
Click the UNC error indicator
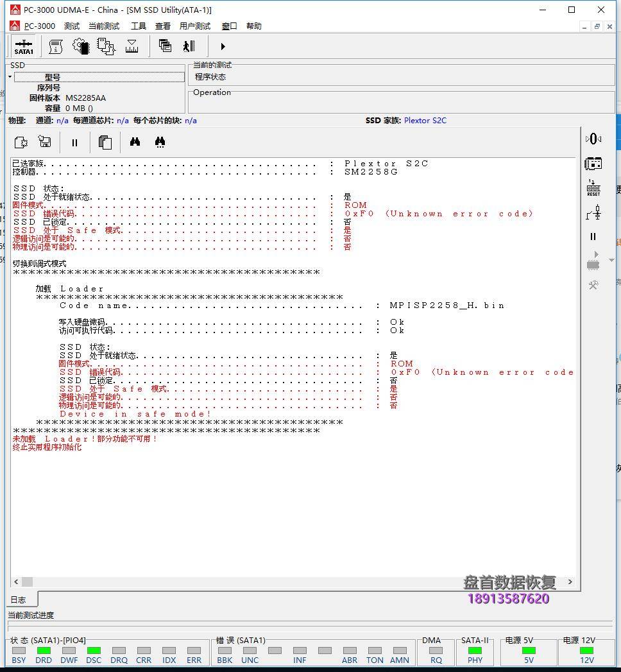tap(250, 651)
